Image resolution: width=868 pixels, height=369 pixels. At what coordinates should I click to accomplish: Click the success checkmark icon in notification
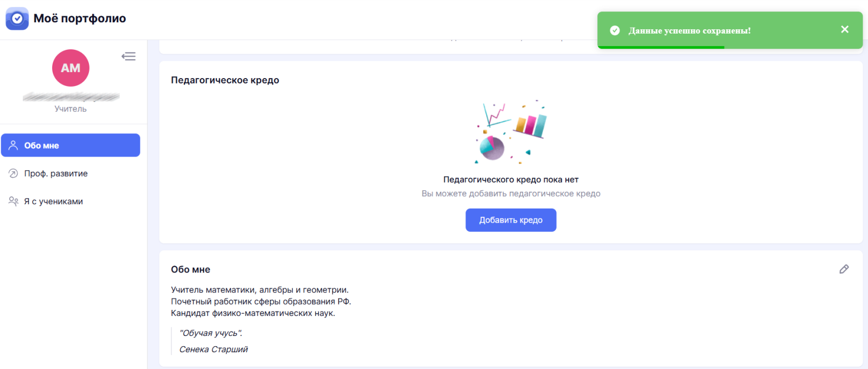pos(615,30)
